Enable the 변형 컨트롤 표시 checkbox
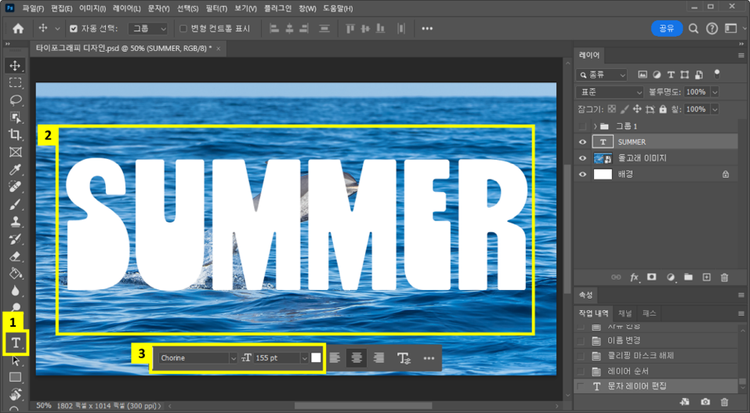Image resolution: width=750 pixels, height=413 pixels. point(183,29)
